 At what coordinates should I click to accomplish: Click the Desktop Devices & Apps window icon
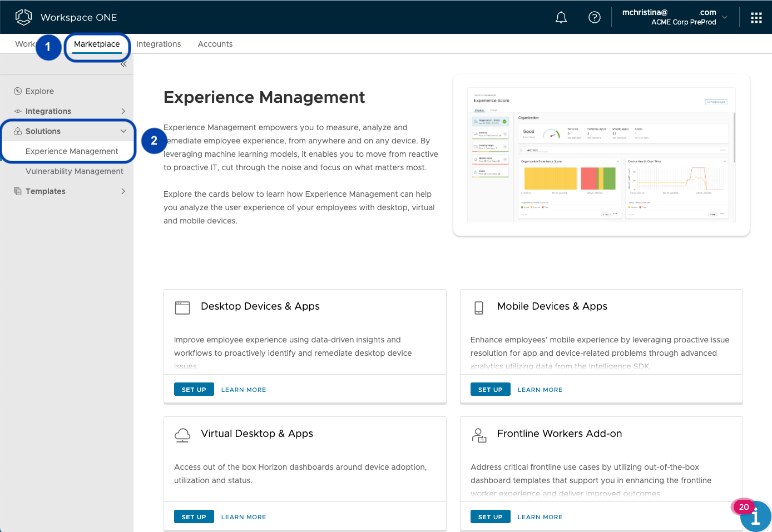[x=182, y=307]
